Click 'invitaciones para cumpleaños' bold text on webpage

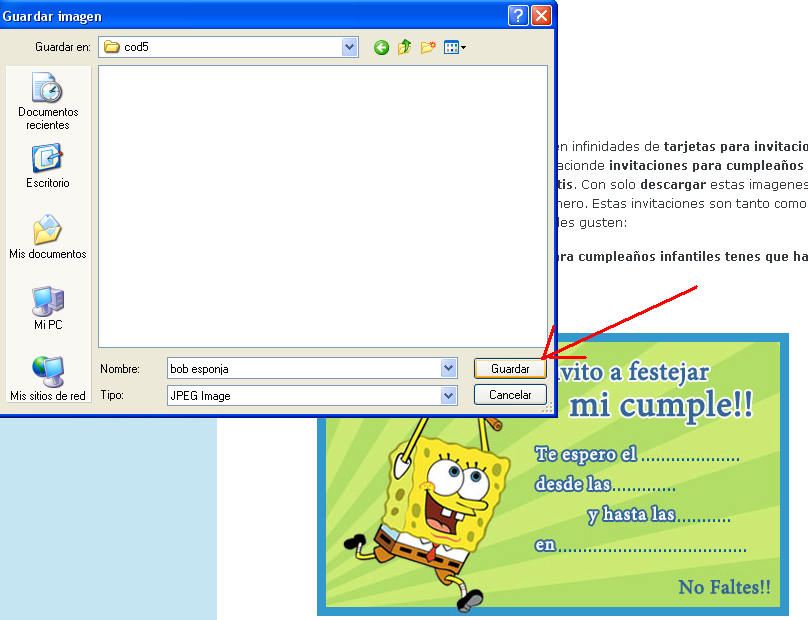point(706,165)
